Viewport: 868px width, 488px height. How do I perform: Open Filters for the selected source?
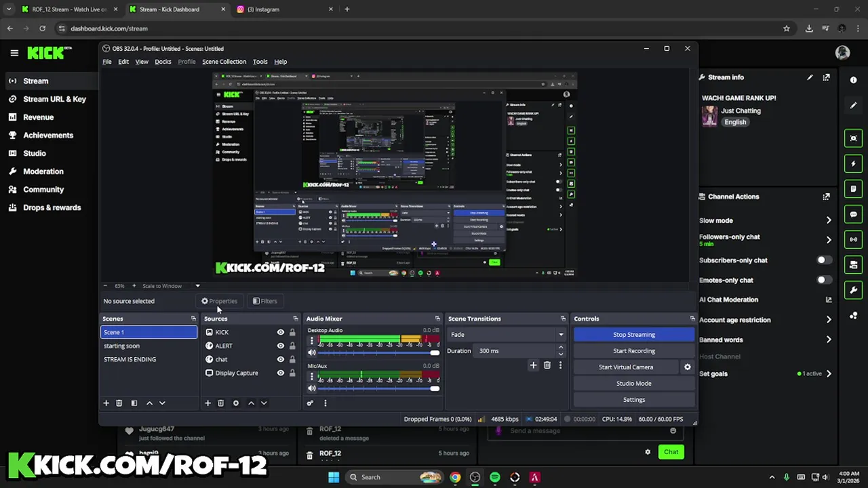(x=264, y=301)
